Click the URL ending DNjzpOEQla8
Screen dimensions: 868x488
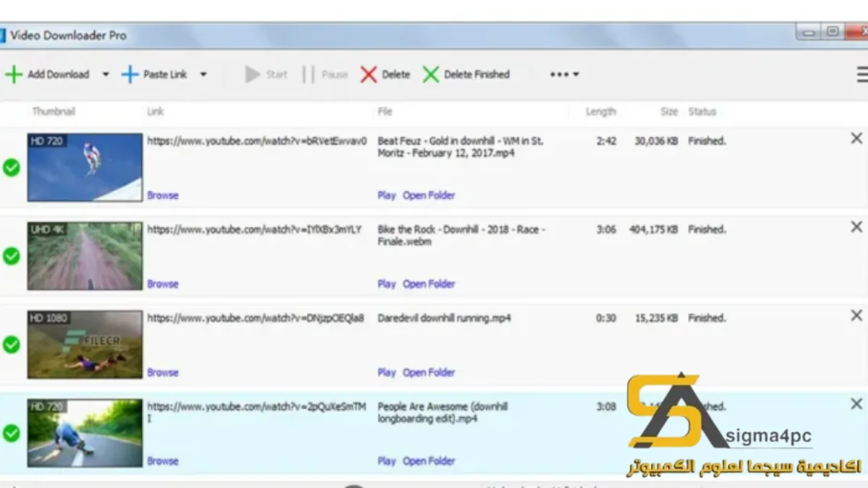pos(255,318)
